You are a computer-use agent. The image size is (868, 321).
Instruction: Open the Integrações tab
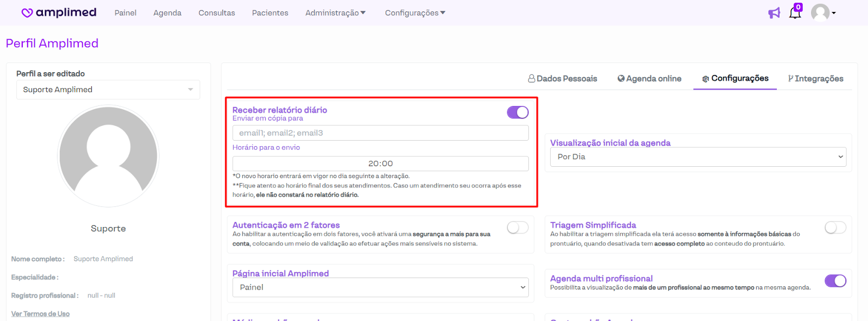(816, 79)
